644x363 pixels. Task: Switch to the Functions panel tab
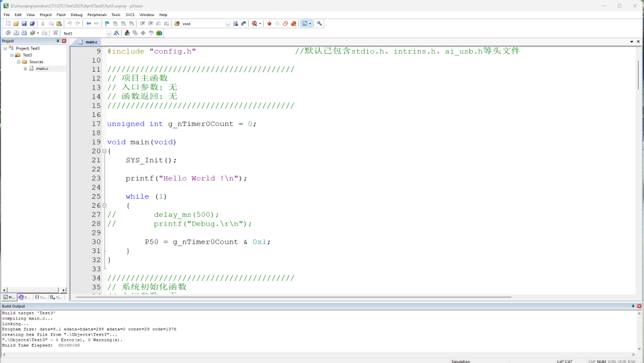coord(41,297)
